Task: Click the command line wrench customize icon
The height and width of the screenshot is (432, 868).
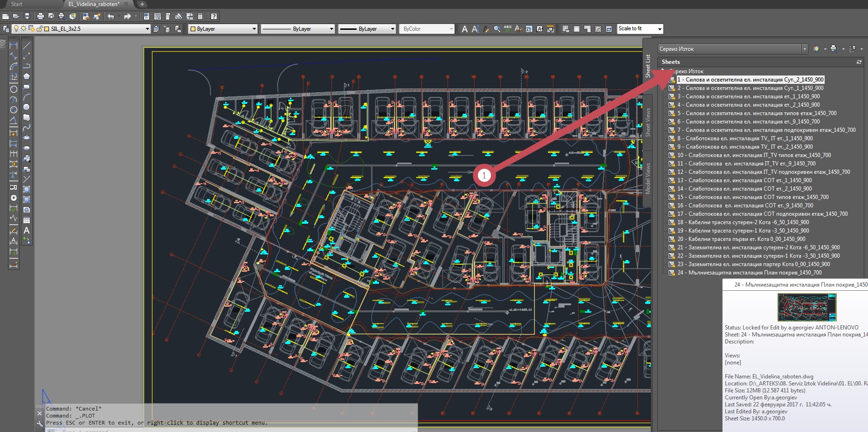Action: pyautogui.click(x=40, y=423)
